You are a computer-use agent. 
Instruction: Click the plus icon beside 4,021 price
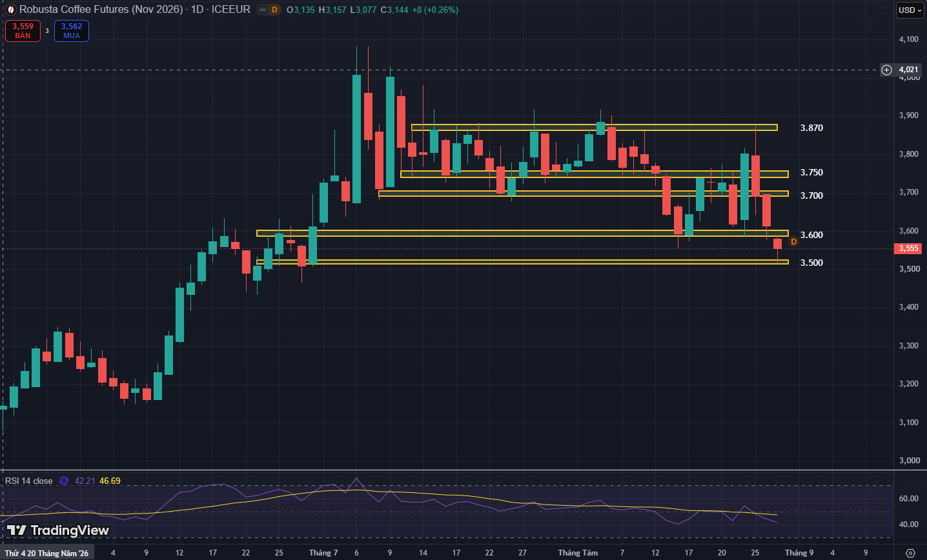click(x=887, y=70)
